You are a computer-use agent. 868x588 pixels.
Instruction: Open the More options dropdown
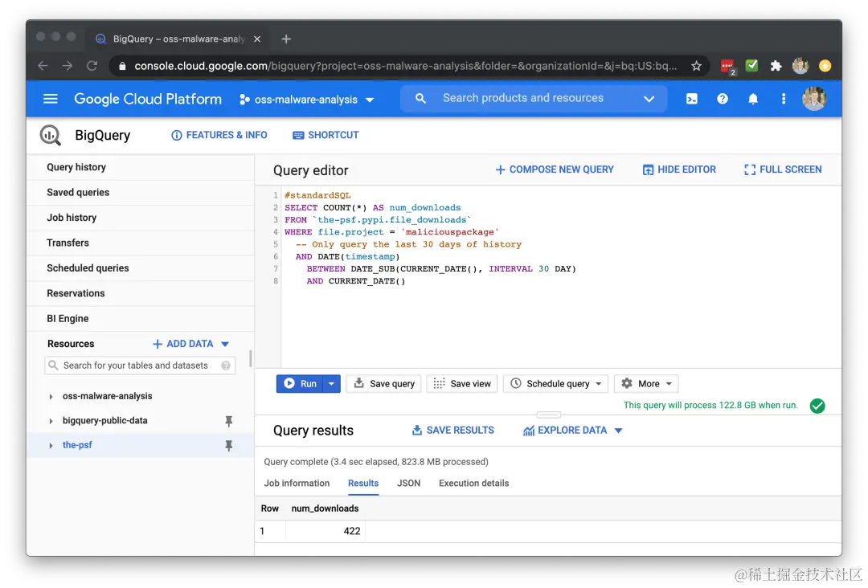point(646,384)
